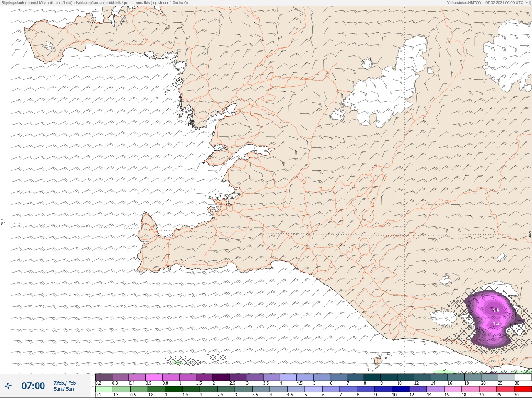
Task: Select the bright red swatch ending the lower scale
Action: click(x=523, y=389)
